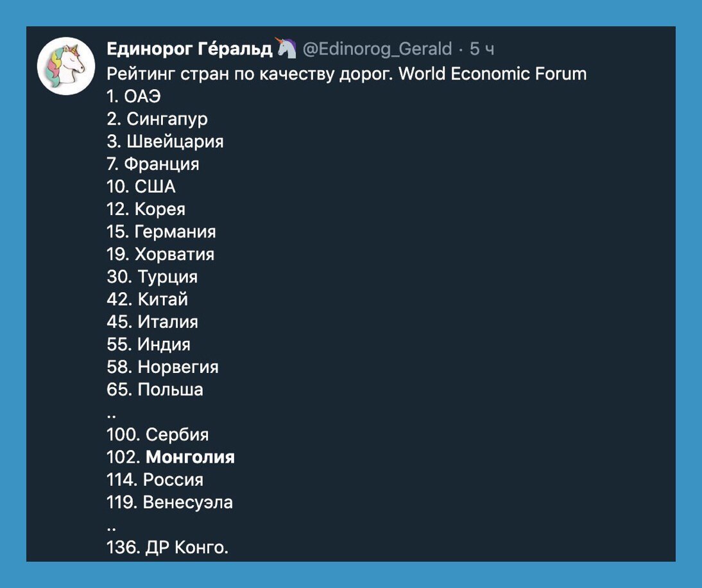Click the 119. Венесуэла entry
The image size is (702, 588).
click(x=169, y=503)
